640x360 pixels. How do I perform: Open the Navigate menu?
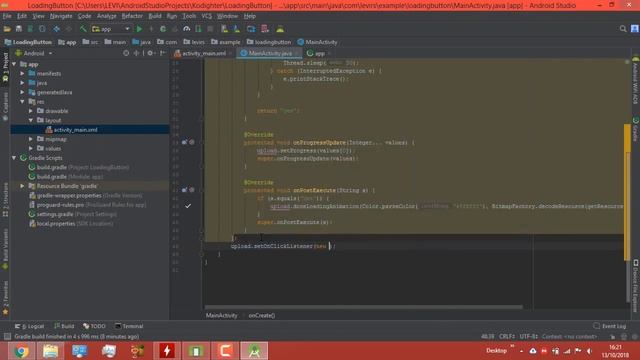[x=61, y=16]
